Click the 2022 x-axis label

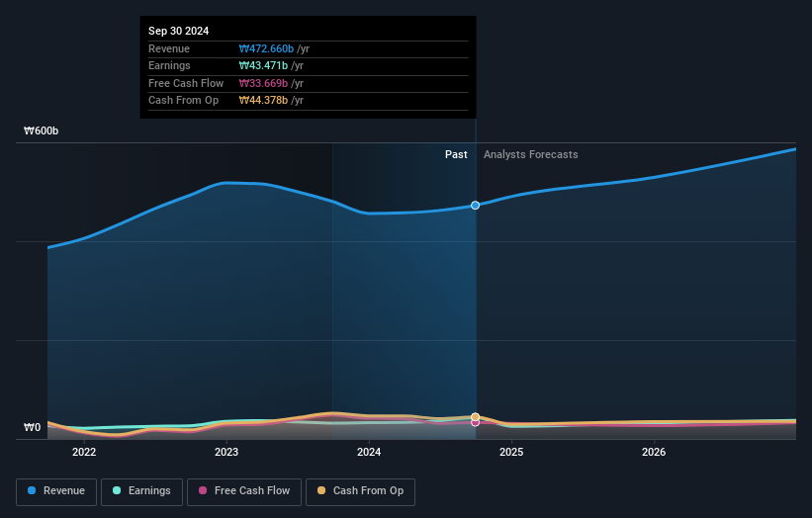click(x=84, y=453)
